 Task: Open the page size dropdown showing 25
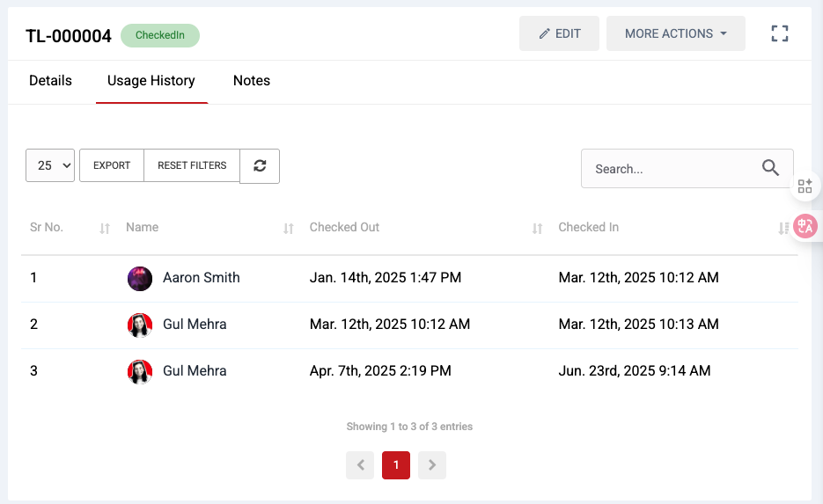50,165
